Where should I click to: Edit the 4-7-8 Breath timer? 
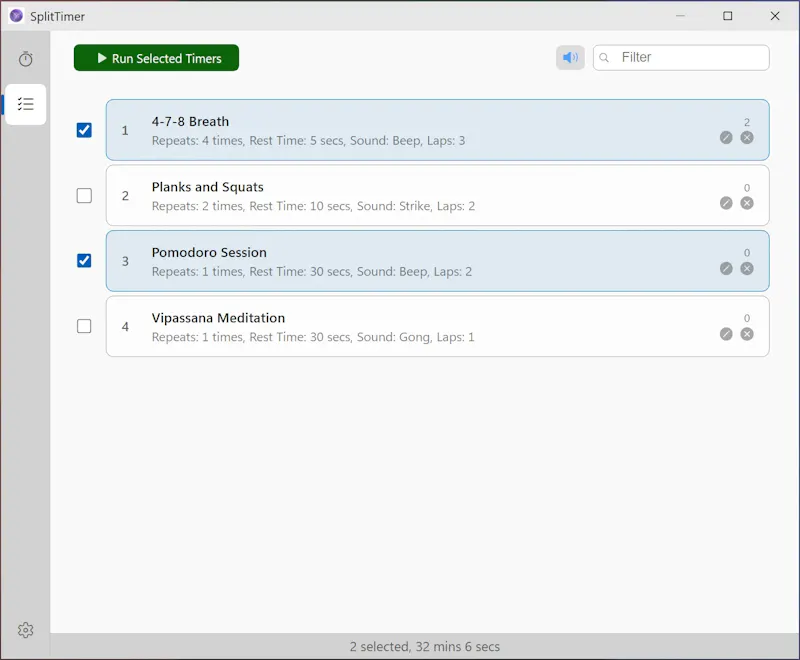coord(726,137)
